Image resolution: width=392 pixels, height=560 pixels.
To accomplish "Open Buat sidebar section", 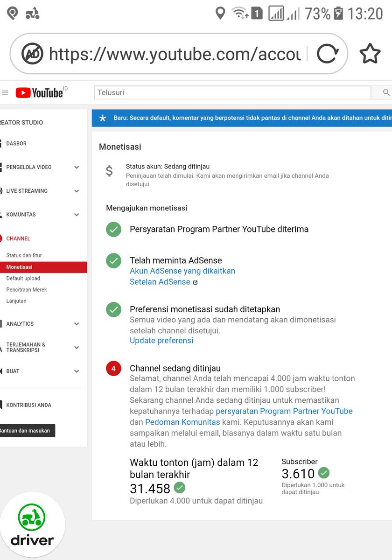I will coord(13,371).
